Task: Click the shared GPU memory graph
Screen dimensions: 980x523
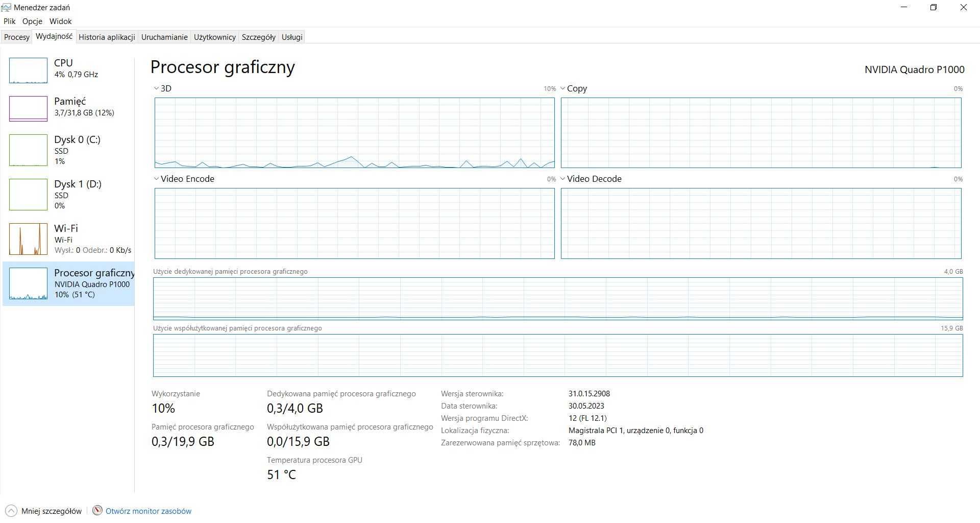Action: pyautogui.click(x=558, y=355)
